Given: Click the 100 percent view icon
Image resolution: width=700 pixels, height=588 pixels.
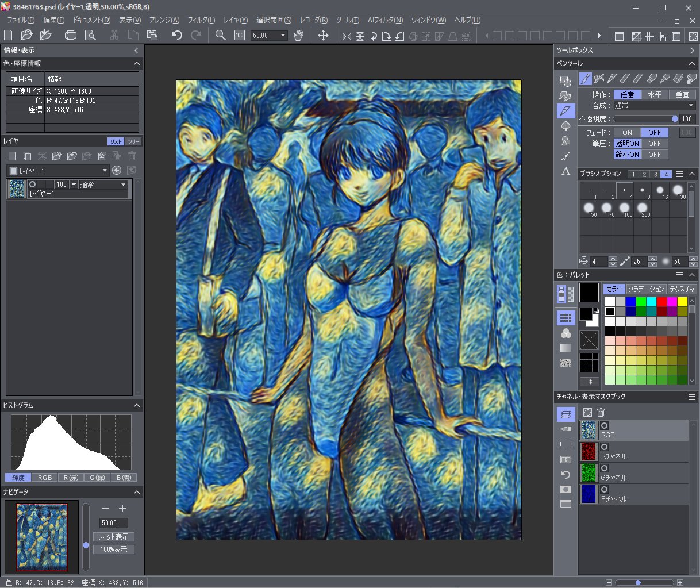Looking at the screenshot, I should 240,36.
